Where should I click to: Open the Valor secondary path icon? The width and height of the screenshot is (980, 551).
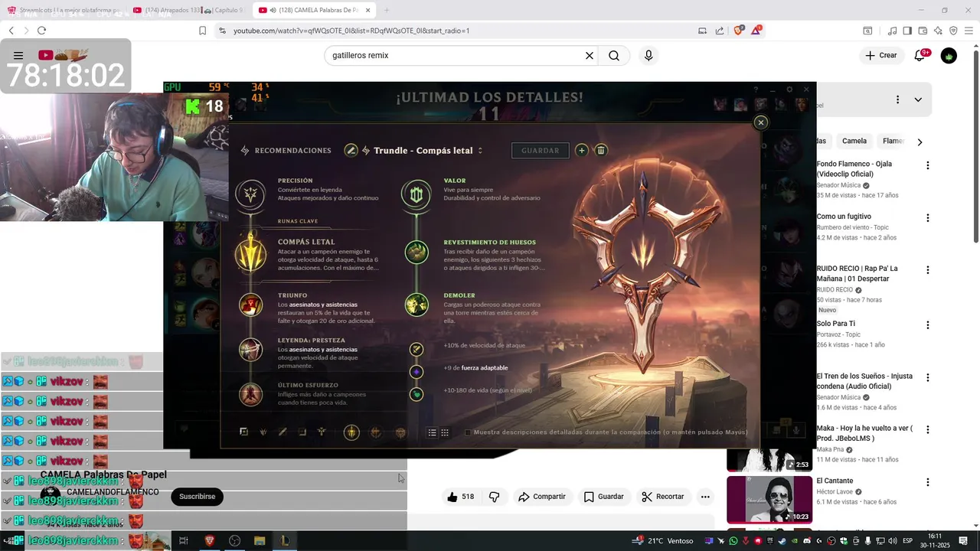click(x=416, y=194)
